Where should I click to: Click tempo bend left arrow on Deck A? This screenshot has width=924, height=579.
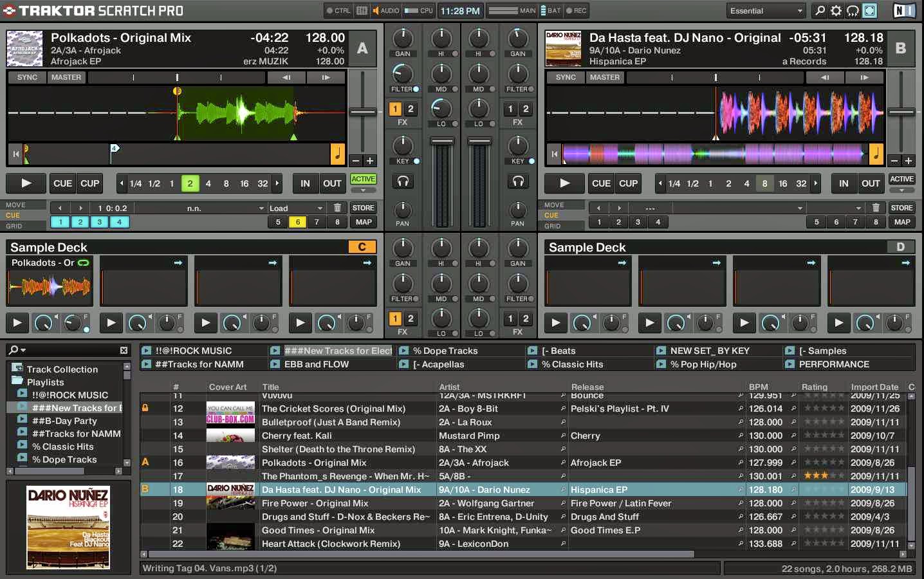pyautogui.click(x=286, y=77)
